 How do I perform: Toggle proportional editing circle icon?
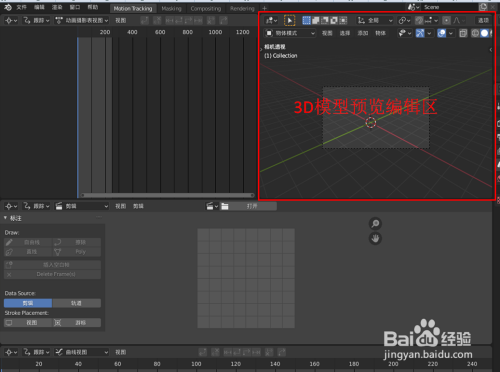(x=446, y=21)
